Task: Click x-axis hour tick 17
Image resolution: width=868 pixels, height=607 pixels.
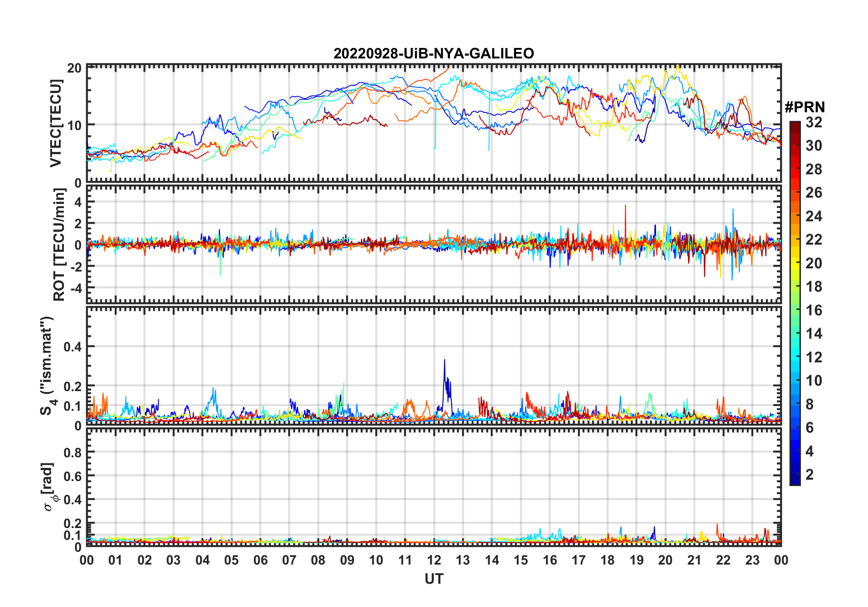Action: pos(579,560)
